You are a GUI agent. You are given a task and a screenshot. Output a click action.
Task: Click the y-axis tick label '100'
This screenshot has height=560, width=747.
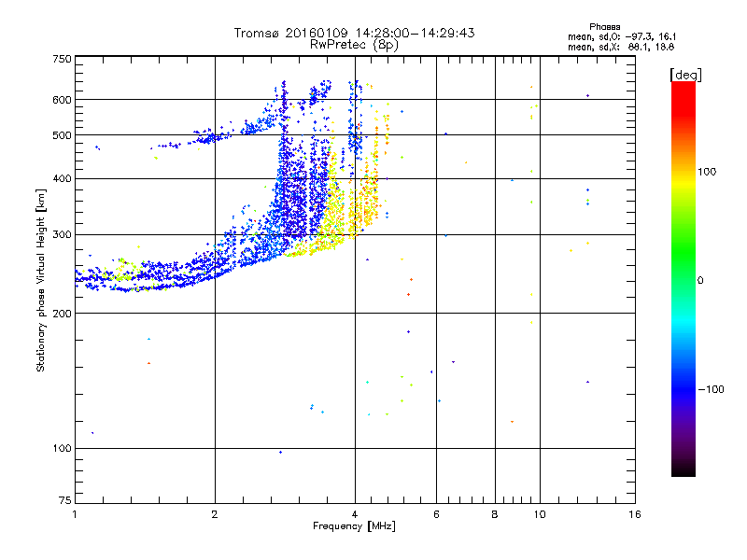click(62, 449)
